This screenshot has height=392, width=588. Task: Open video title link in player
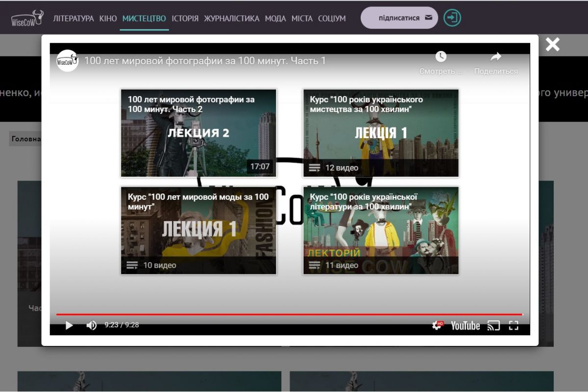click(x=205, y=61)
